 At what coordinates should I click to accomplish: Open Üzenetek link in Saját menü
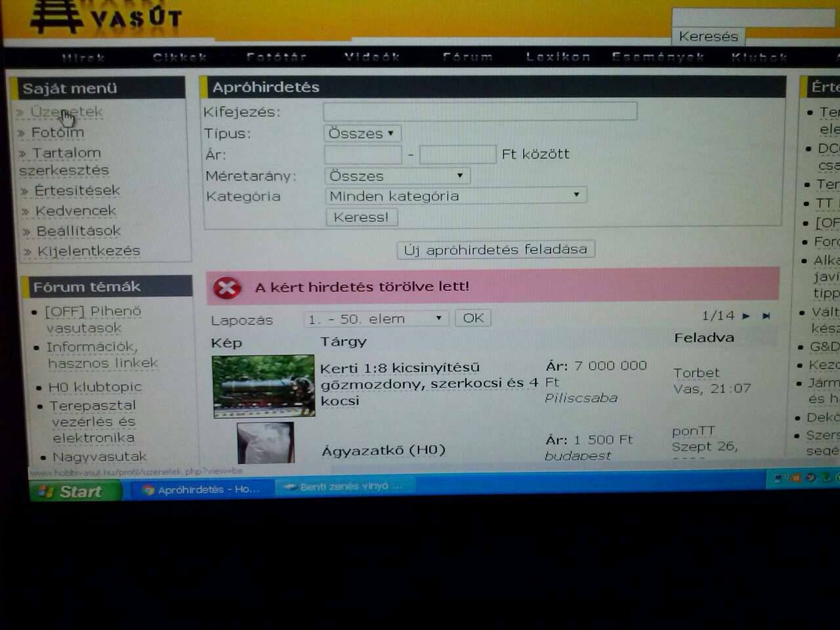click(x=66, y=112)
